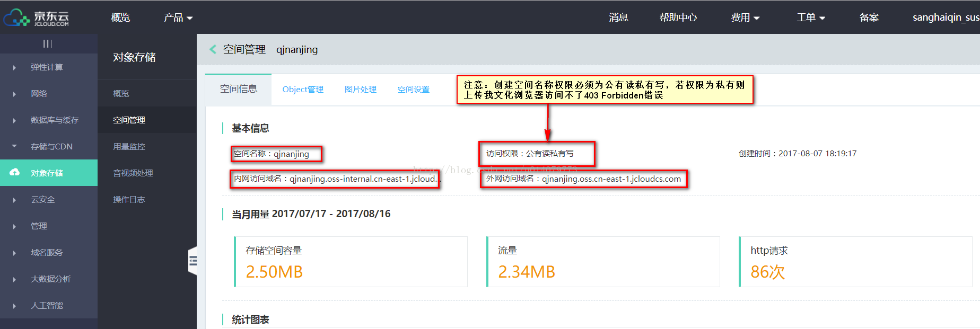Click the 对象存储 panel title
The image size is (980, 329).
134,57
